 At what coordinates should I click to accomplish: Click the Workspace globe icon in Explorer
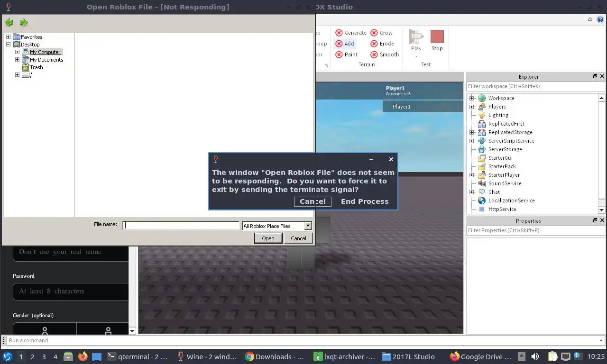pyautogui.click(x=482, y=98)
